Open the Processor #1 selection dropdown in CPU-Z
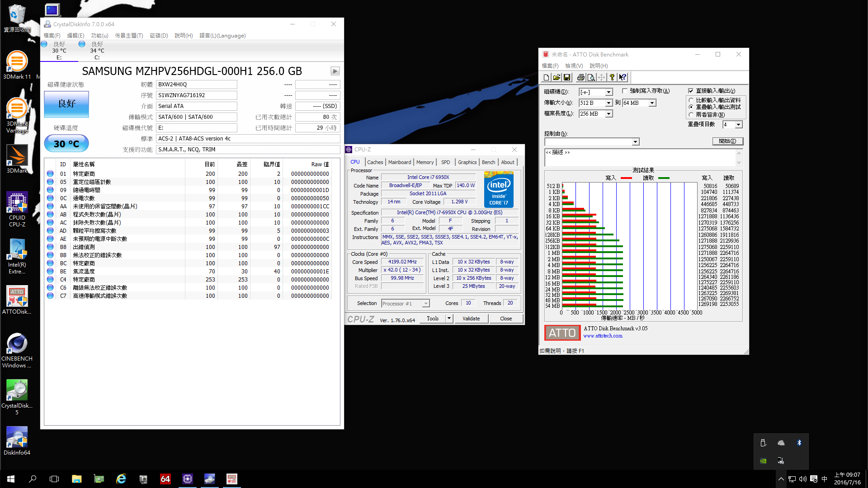Viewport: 868px width, 488px height. pyautogui.click(x=425, y=304)
